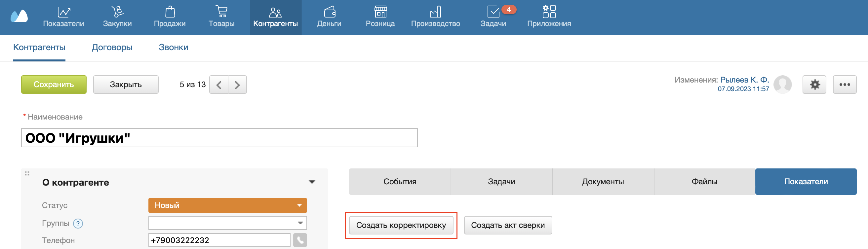
Task: Open the Показатели tab in card
Action: tap(806, 182)
